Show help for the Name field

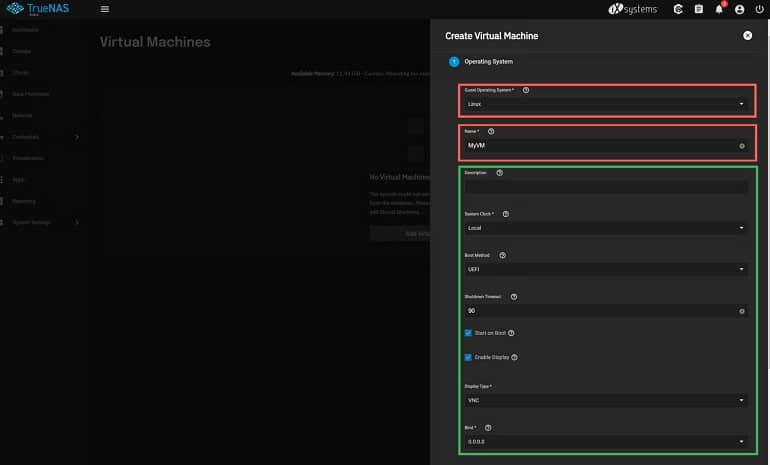coord(491,131)
